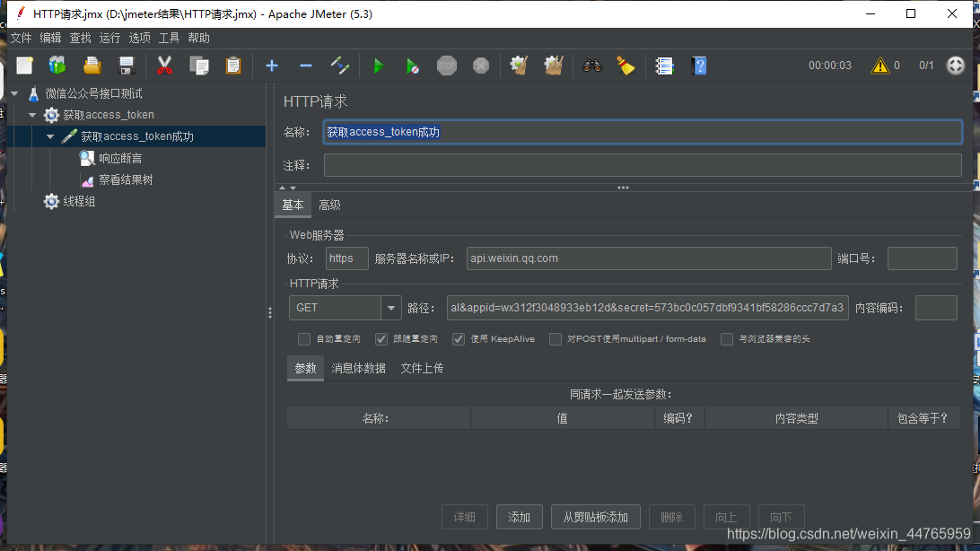This screenshot has width=980, height=551.
Task: Click the Shutdown test icon
Action: 481,66
